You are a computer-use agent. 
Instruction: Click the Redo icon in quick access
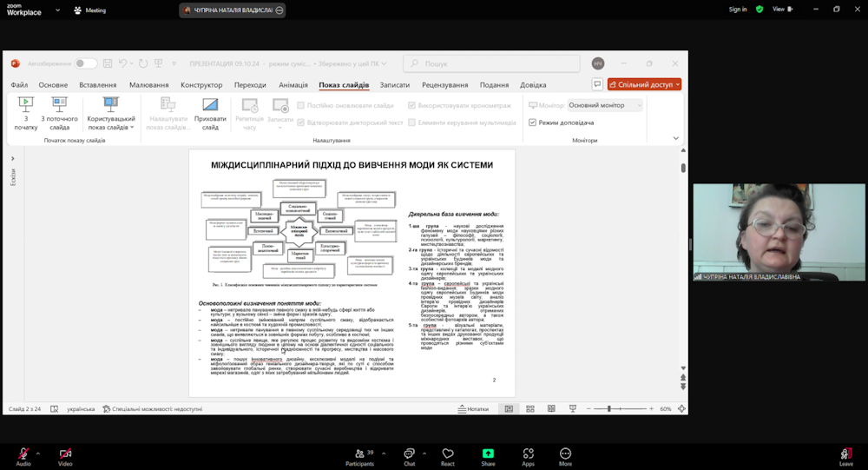[143, 63]
